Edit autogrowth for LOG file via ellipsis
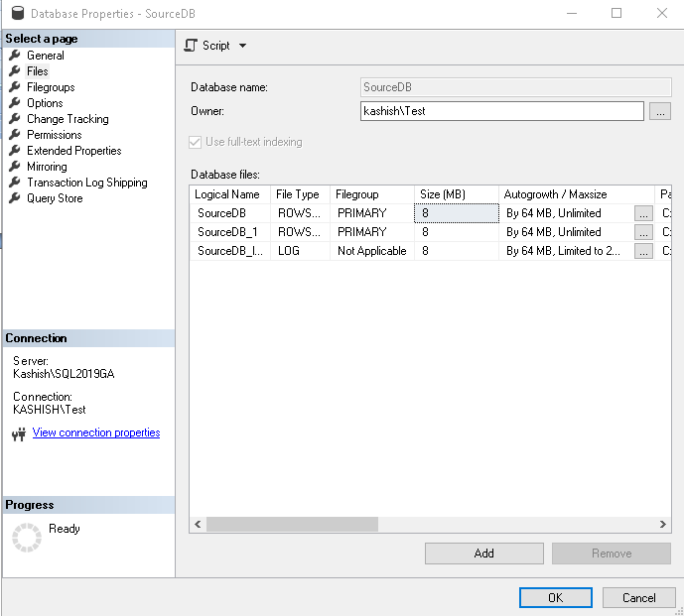The image size is (684, 616). click(643, 251)
